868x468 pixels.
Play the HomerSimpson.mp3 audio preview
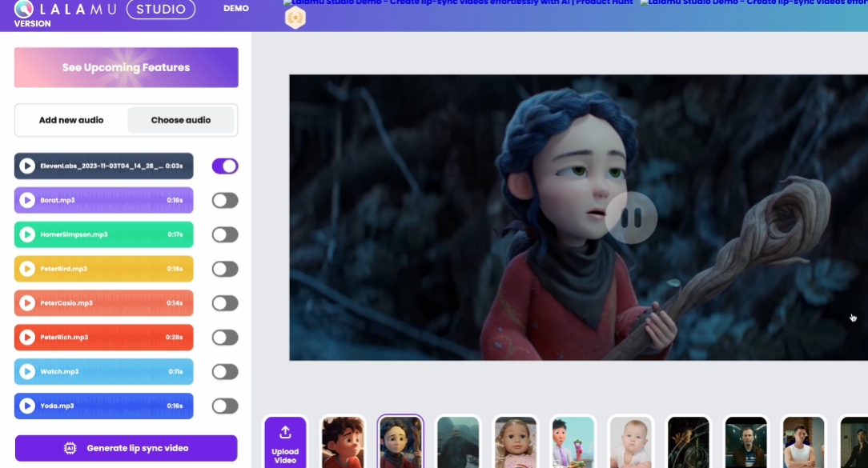pyautogui.click(x=26, y=234)
